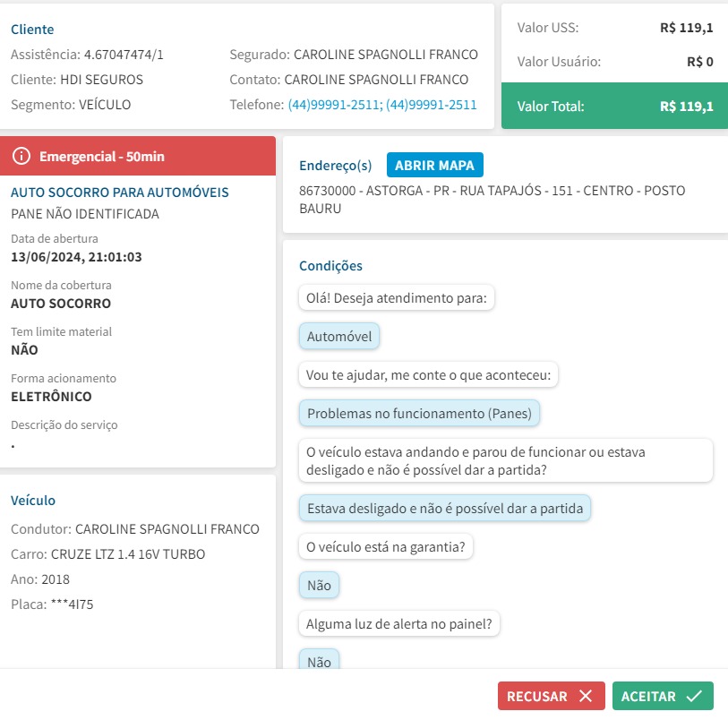Image resolution: width=728 pixels, height=720 pixels.
Task: Click the AUTO SOCORRO PARA AUTOMÓVEIS heading
Action: 120,193
